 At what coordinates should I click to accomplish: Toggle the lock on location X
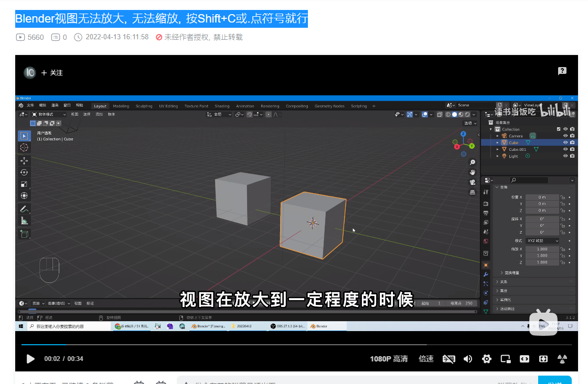click(x=562, y=197)
